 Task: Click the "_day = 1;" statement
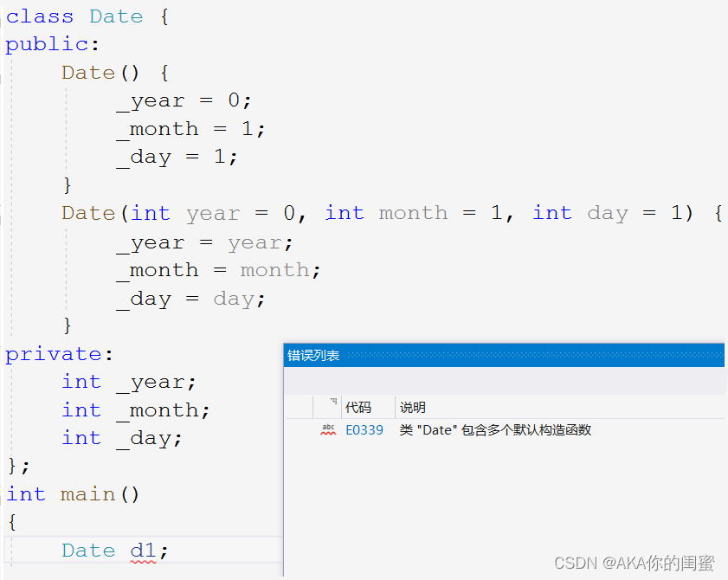click(x=177, y=158)
